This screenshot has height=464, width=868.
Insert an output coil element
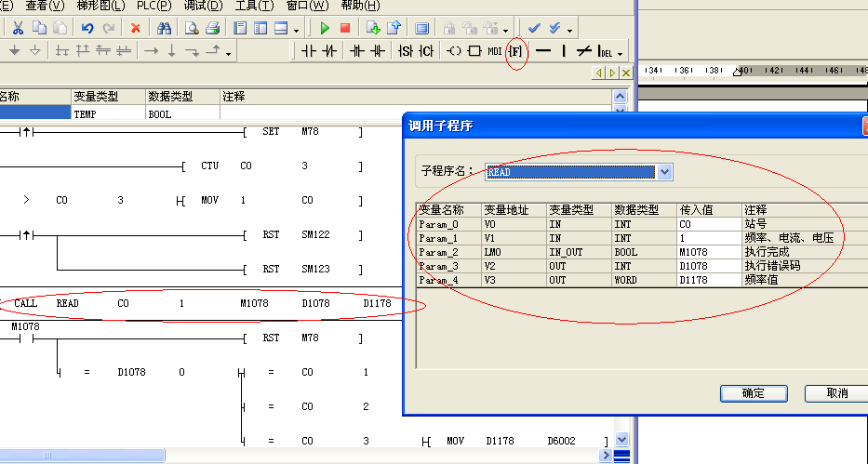[454, 51]
